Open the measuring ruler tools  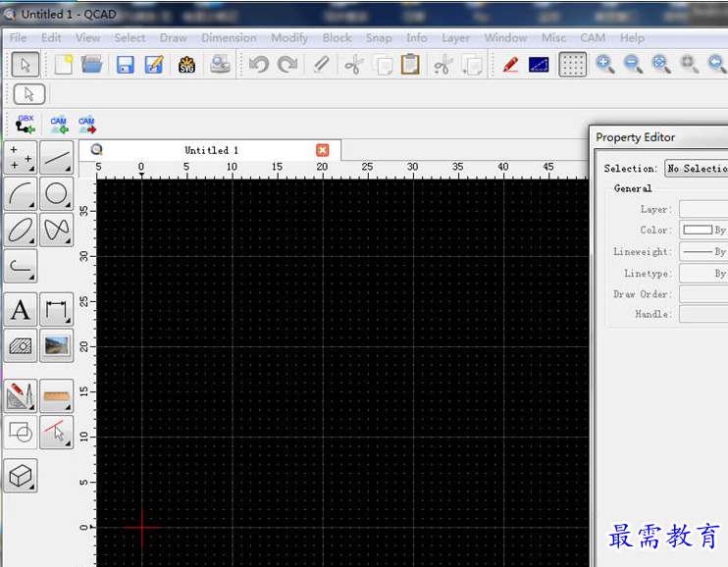coord(57,395)
